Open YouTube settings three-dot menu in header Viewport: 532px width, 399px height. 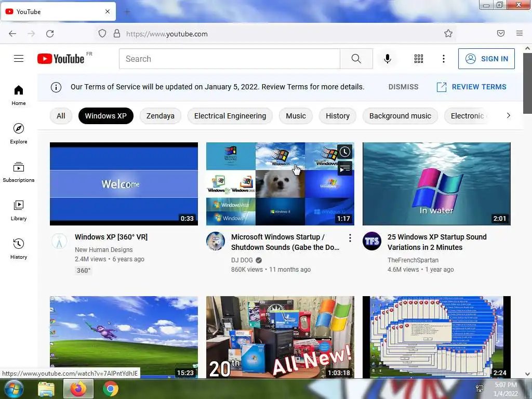(x=444, y=59)
